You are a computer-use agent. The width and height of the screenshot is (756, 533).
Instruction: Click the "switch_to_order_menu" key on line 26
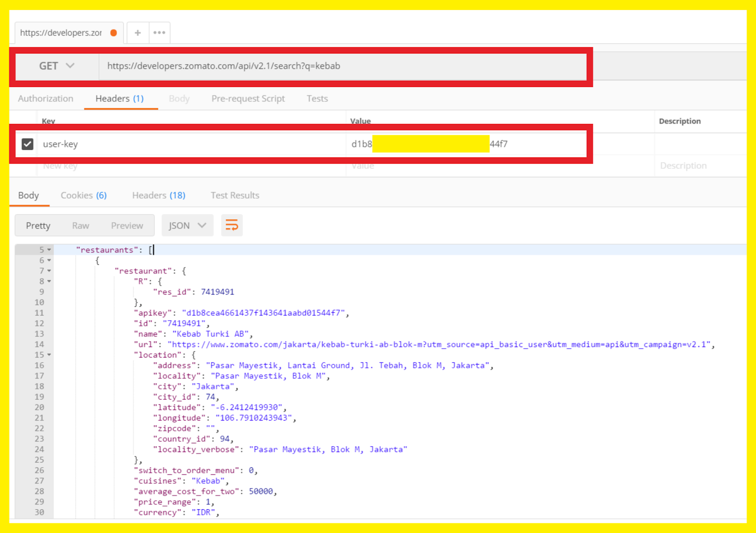(x=187, y=470)
